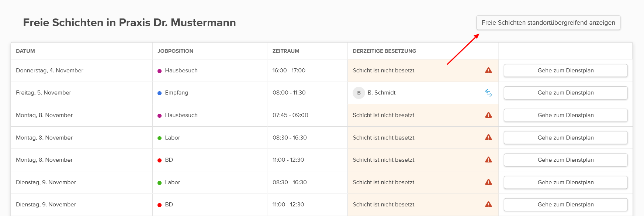The width and height of the screenshot is (644, 216).
Task: Click swap arrows icon next to B. Schmidt
Action: coord(488,93)
